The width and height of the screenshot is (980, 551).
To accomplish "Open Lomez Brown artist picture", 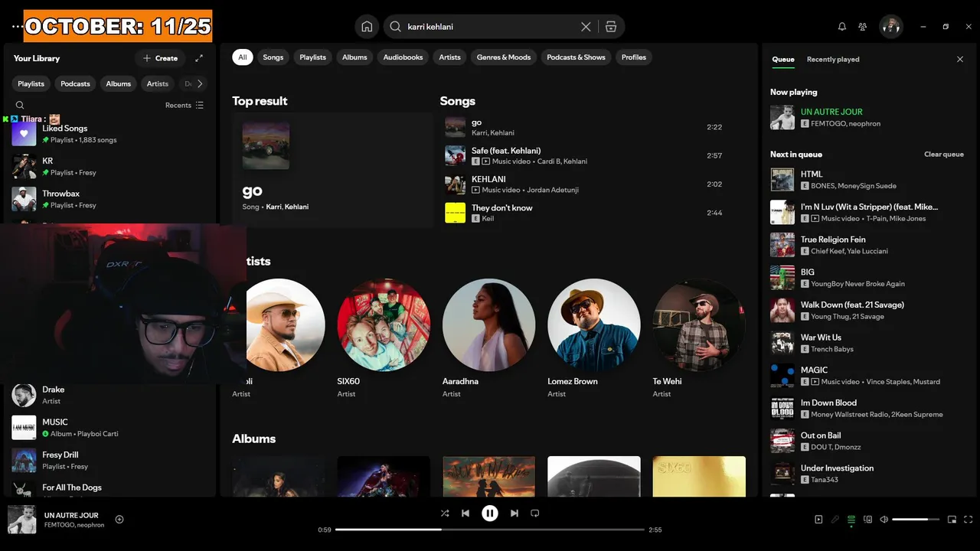I will click(x=594, y=324).
